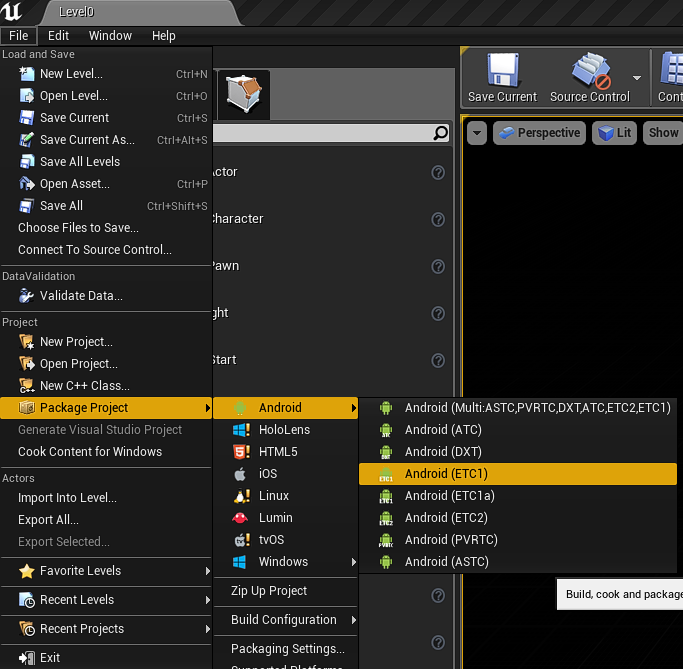Expand the Package Project submenu
The height and width of the screenshot is (669, 683).
pos(106,408)
